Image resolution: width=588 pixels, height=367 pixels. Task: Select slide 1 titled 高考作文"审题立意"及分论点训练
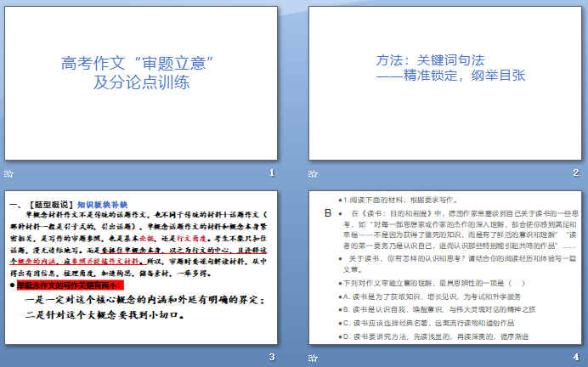[x=141, y=83]
